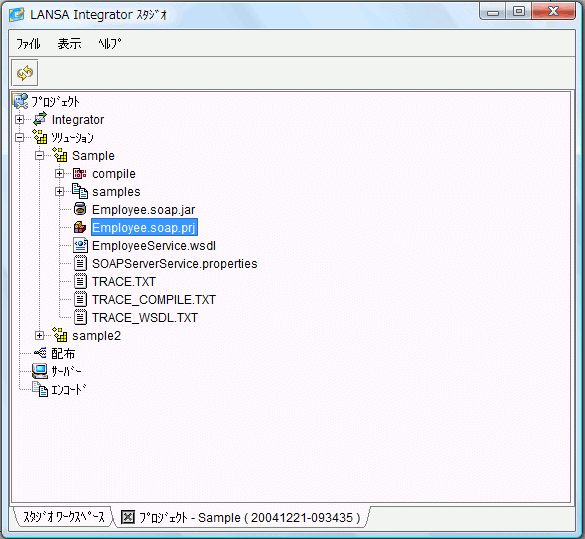Select TRACE_WSDL.TXT file entry

[x=145, y=317]
